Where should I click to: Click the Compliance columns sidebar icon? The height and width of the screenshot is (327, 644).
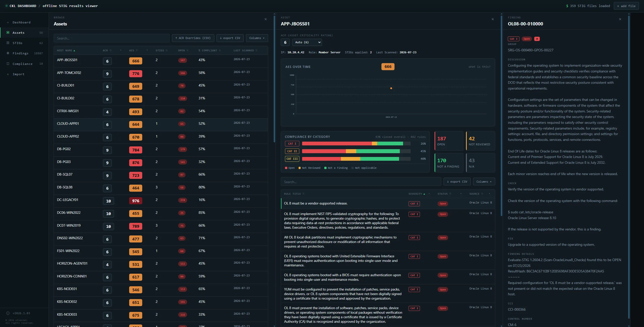pos(8,64)
